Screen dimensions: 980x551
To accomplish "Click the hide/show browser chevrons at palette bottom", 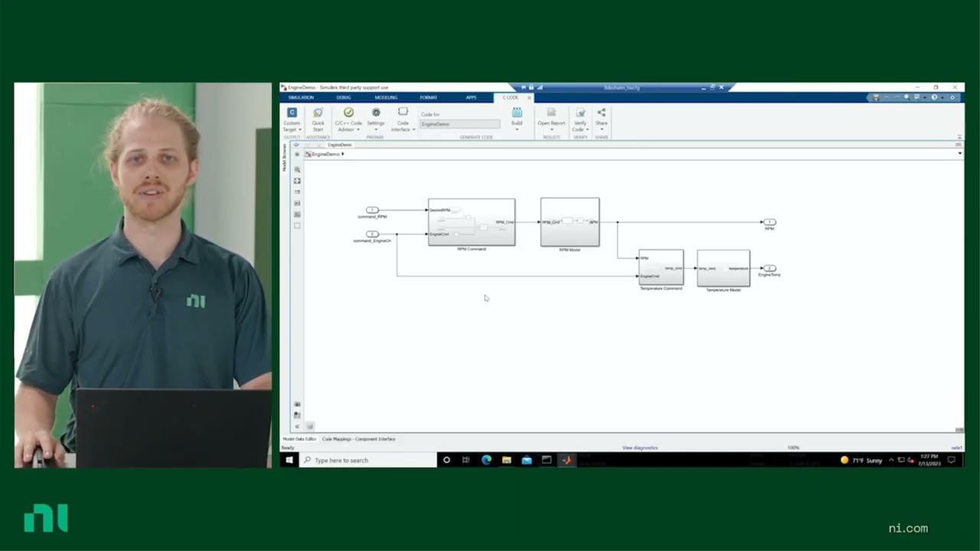I will pos(297,426).
